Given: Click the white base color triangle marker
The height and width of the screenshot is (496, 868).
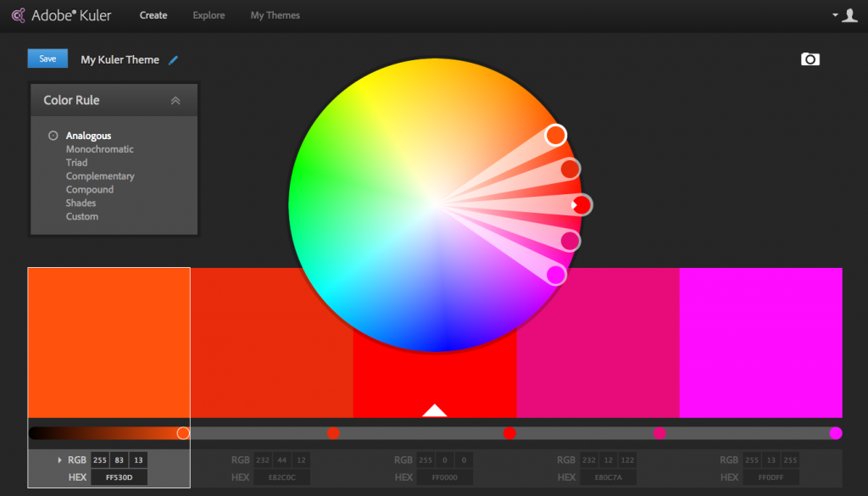Looking at the screenshot, I should click(x=434, y=411).
